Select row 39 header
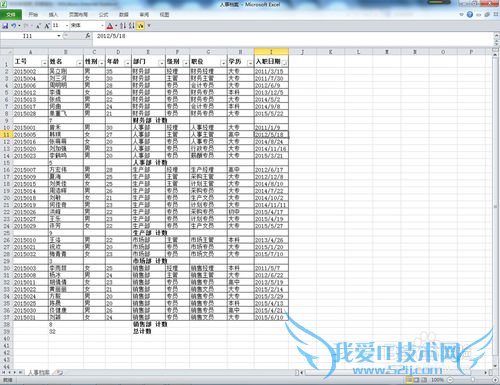 click(6, 331)
